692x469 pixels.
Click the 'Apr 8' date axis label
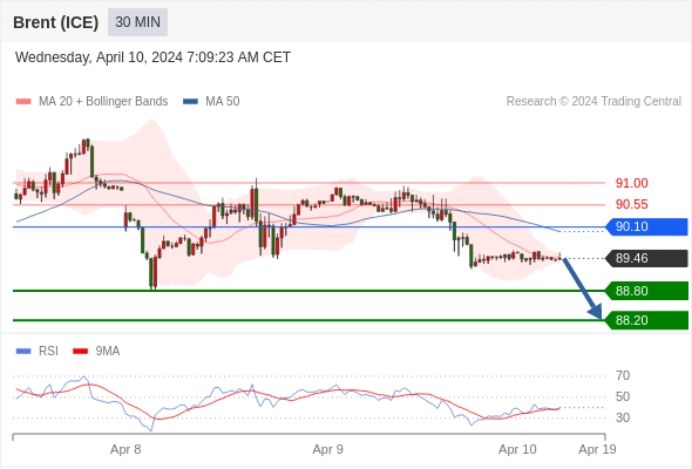125,450
